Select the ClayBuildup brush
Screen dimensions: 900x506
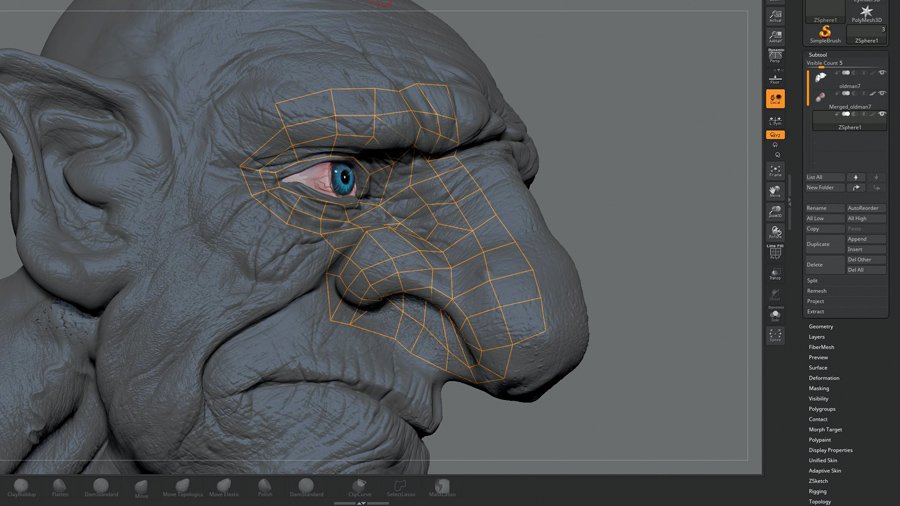[x=21, y=488]
